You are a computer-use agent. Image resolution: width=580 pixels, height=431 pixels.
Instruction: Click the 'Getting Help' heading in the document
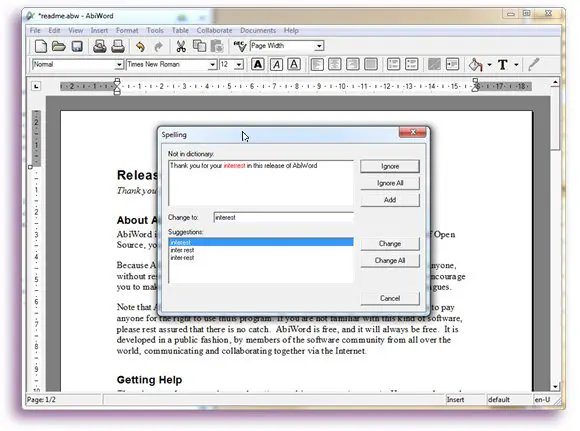(x=149, y=380)
